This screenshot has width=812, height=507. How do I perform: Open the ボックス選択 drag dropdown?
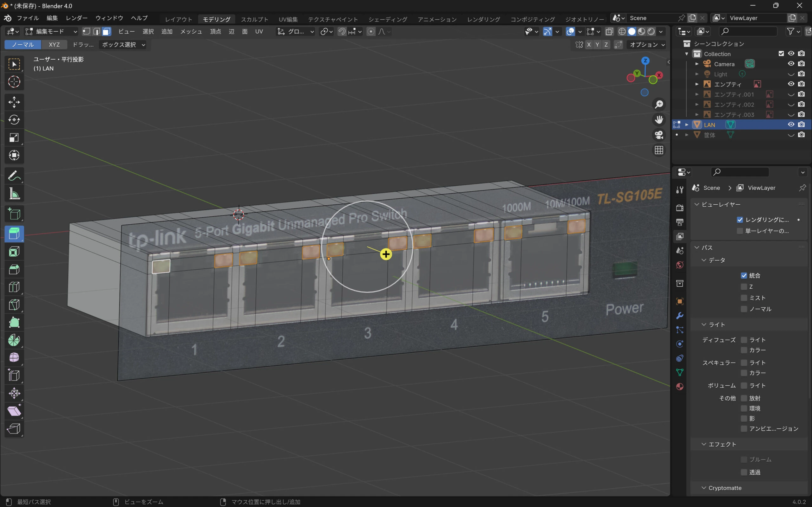pyautogui.click(x=123, y=45)
